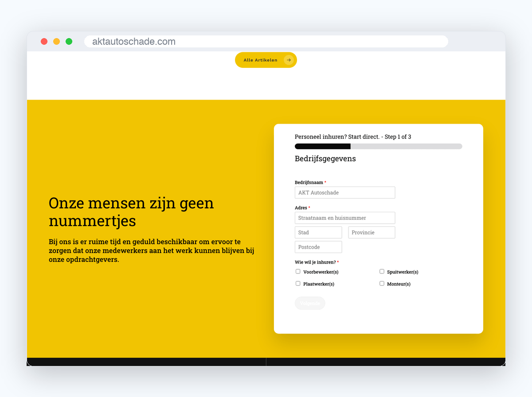Click the paragraph starting 'Bij ons is er ruime tijd'

[151, 251]
